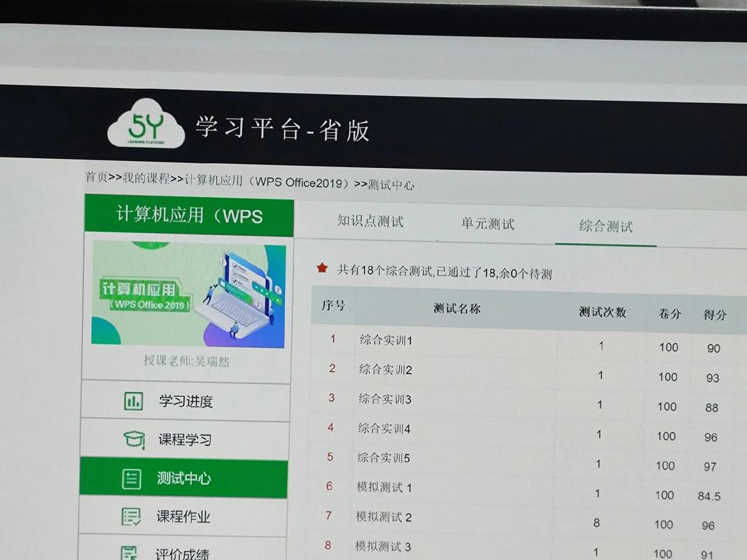The height and width of the screenshot is (560, 747).
Task: Click the score 90 for 综合实训1
Action: click(713, 348)
